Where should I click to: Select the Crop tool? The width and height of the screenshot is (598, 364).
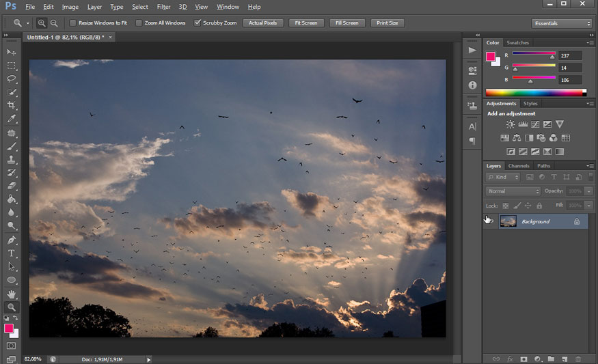point(11,105)
